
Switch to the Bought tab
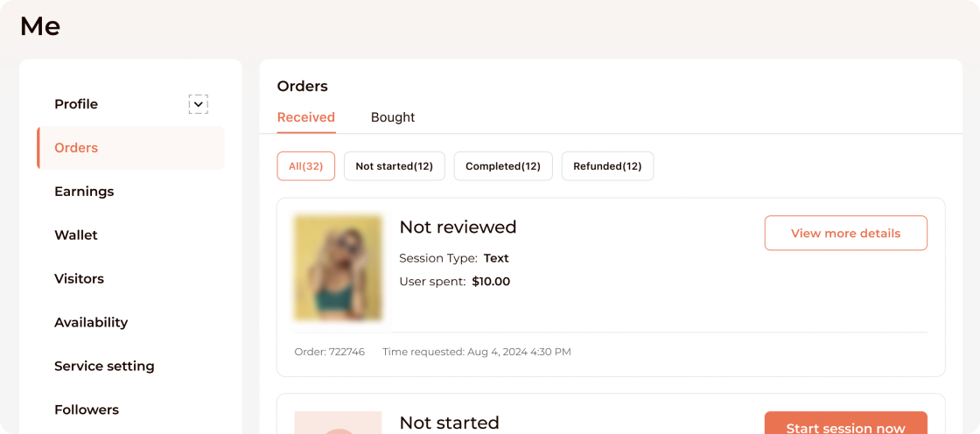393,117
